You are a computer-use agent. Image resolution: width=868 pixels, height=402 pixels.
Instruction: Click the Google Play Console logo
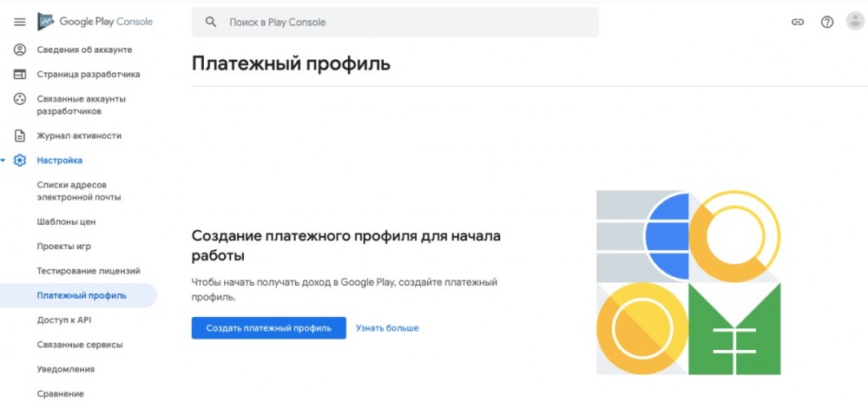click(x=95, y=23)
